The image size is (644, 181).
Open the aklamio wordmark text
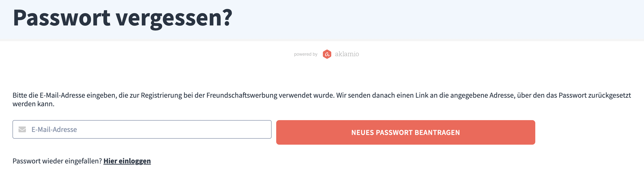click(x=347, y=54)
